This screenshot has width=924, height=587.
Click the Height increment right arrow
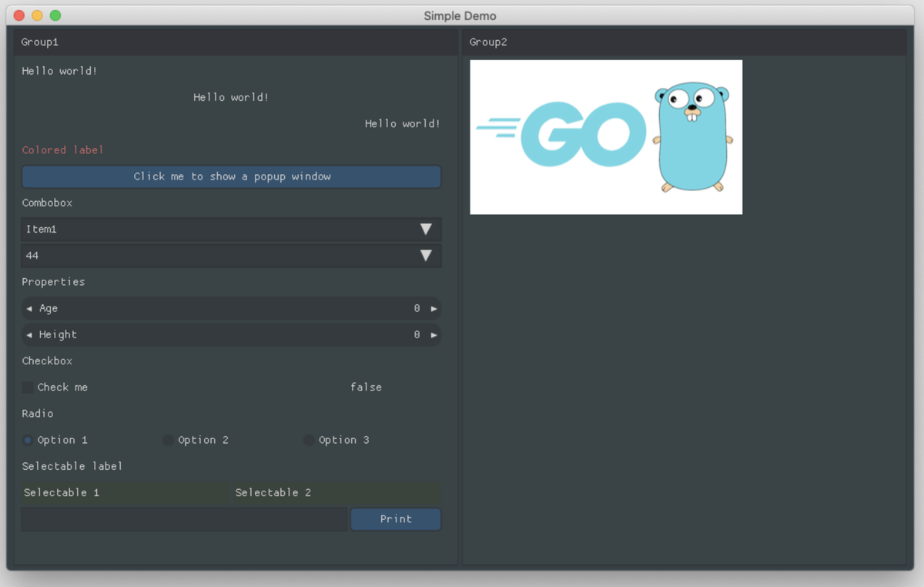click(434, 335)
